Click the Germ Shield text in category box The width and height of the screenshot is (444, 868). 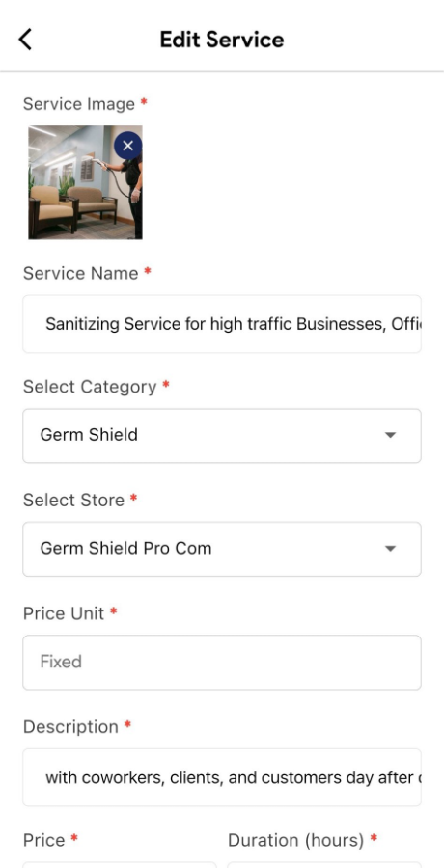point(89,435)
